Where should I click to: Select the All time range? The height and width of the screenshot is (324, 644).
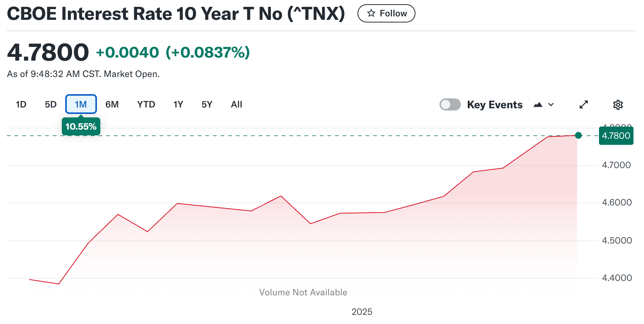[237, 104]
